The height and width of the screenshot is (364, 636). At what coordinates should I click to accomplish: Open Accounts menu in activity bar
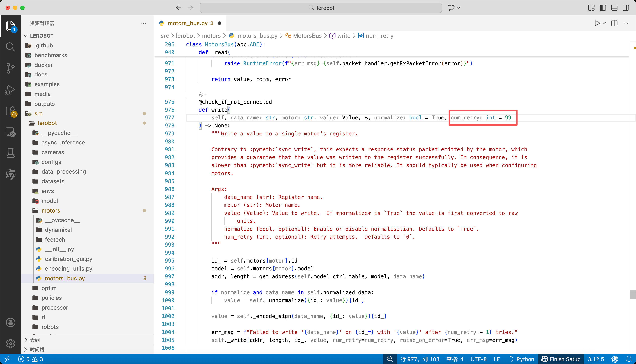(10, 322)
